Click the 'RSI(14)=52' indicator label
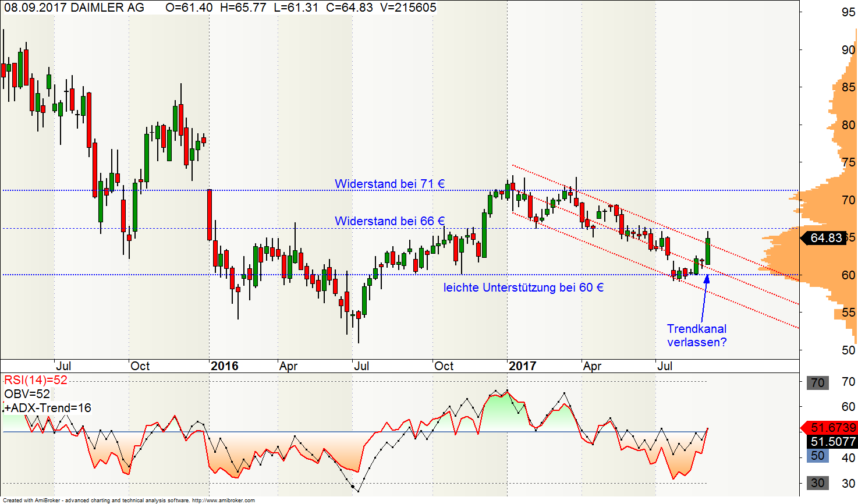 (36, 381)
